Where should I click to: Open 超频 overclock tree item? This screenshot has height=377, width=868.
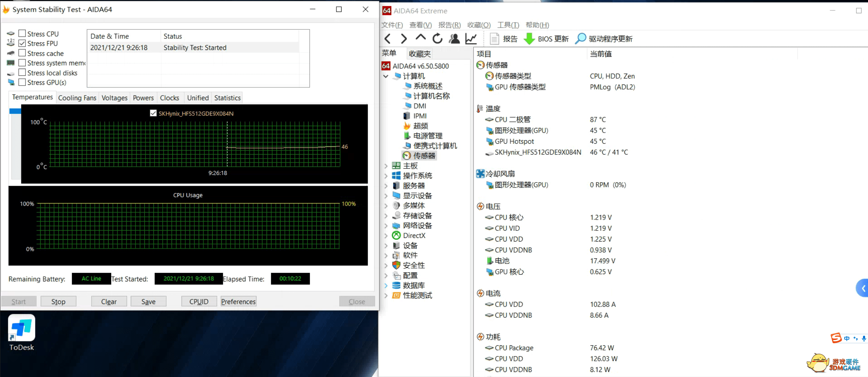point(416,126)
